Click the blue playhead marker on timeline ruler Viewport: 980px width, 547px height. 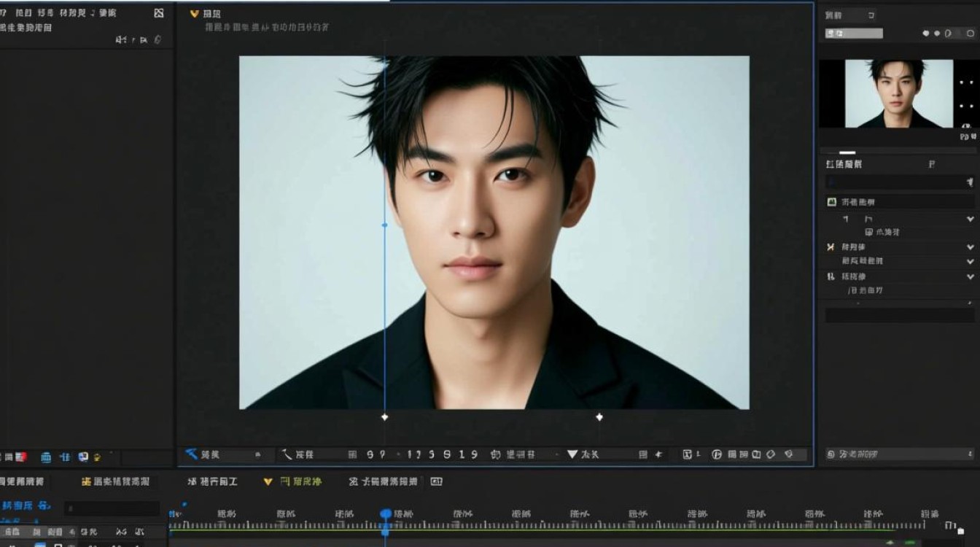click(386, 514)
